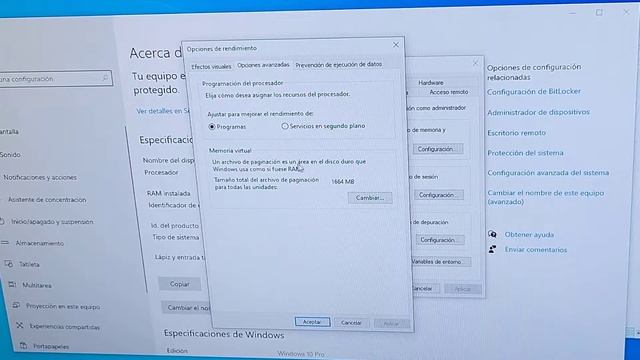Click Cambiar el nombre de este equipo (avanzado)
The image size is (640, 360).
point(545,197)
